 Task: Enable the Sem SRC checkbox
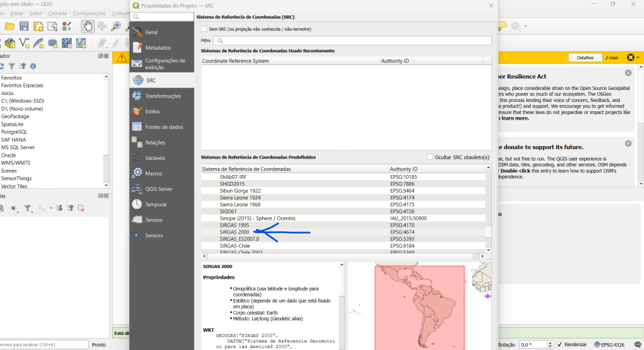pos(204,29)
